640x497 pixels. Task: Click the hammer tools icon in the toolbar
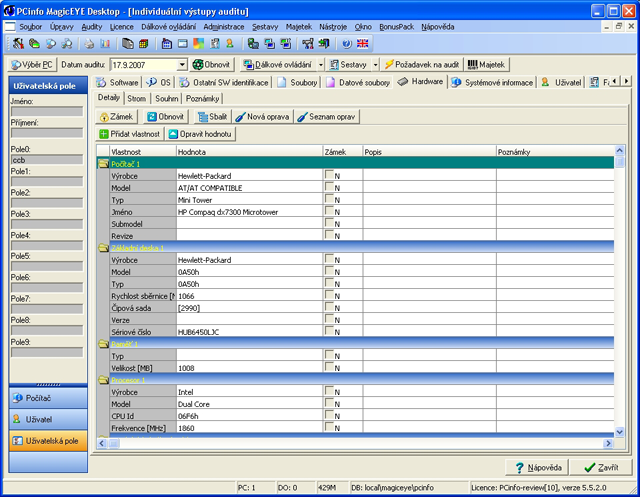coord(18,43)
